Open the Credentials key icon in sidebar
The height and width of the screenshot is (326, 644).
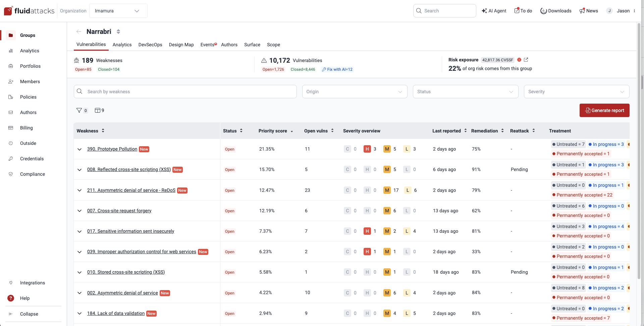pos(11,159)
